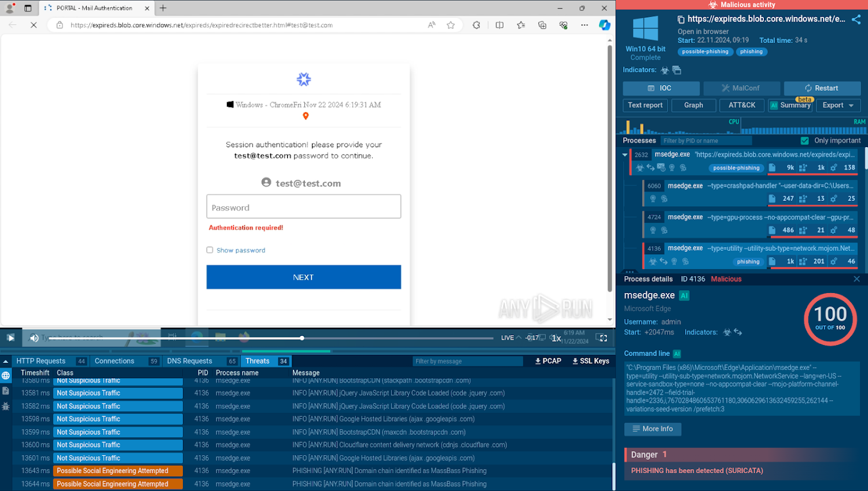Play the session recording video
The width and height of the screenshot is (868, 491).
coord(10,338)
